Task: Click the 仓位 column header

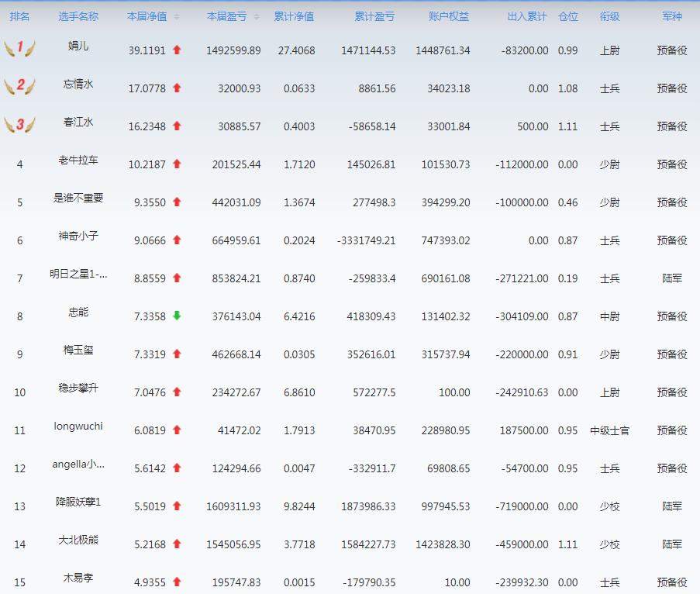Action: pos(568,17)
